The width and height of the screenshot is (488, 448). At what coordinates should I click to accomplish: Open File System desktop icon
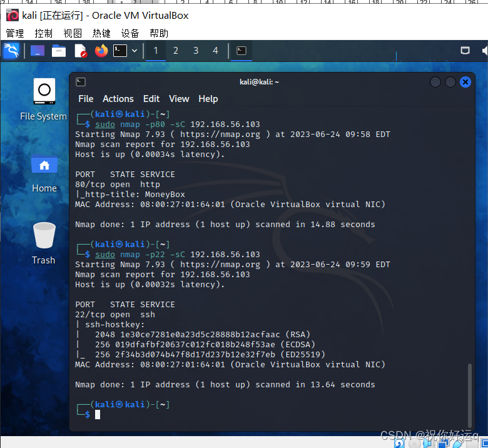pos(44,99)
